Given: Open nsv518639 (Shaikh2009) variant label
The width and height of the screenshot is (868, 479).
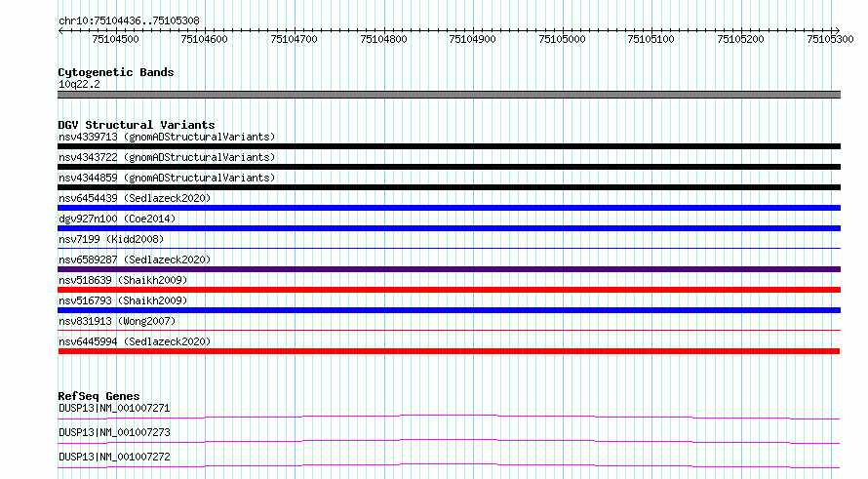Looking at the screenshot, I should point(123,280).
